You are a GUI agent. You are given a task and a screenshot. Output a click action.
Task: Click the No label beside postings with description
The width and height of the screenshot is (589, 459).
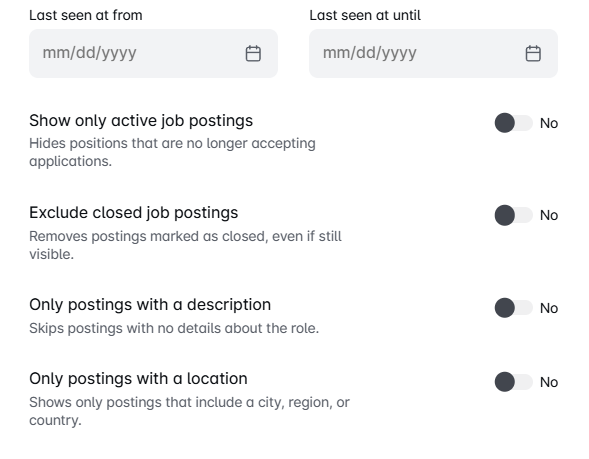tap(549, 308)
